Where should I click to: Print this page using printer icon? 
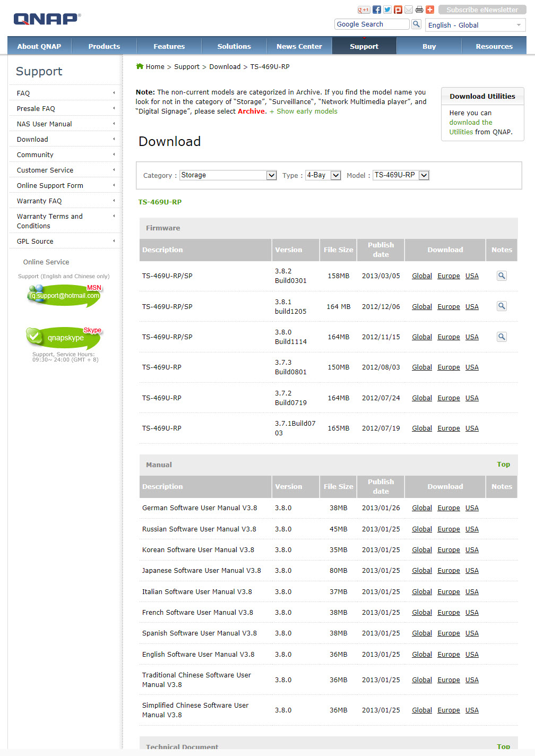coord(419,10)
